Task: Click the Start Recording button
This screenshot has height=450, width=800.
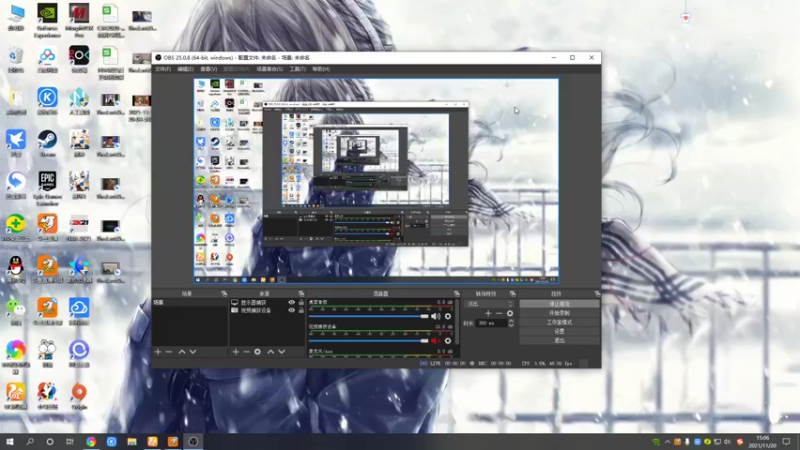Action: [x=559, y=313]
